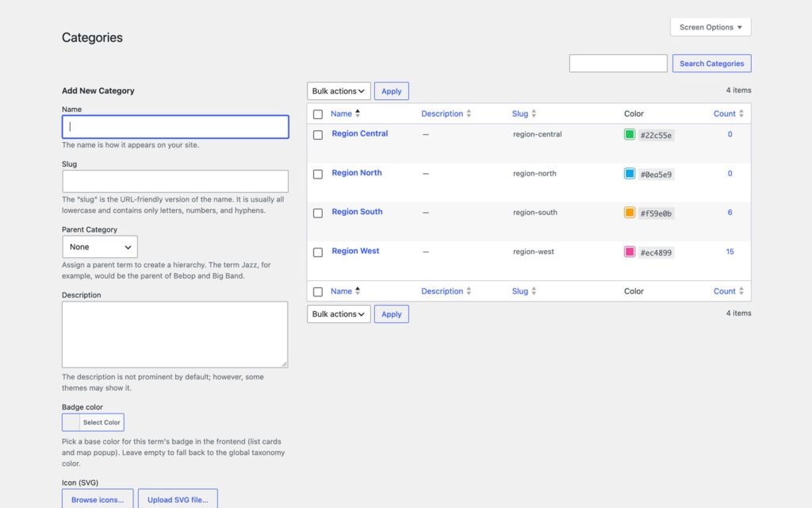Focus the new category Name field
Viewport: 812px width, 508px height.
pyautogui.click(x=175, y=127)
